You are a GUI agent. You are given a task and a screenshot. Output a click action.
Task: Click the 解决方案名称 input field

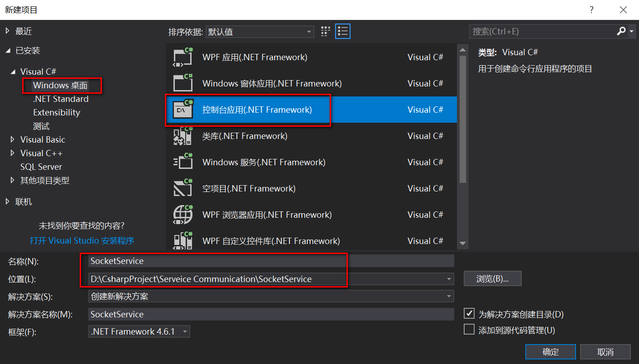271,314
